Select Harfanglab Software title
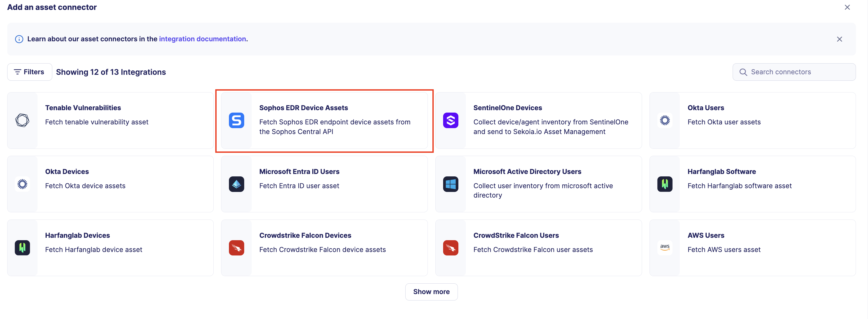 (x=721, y=172)
